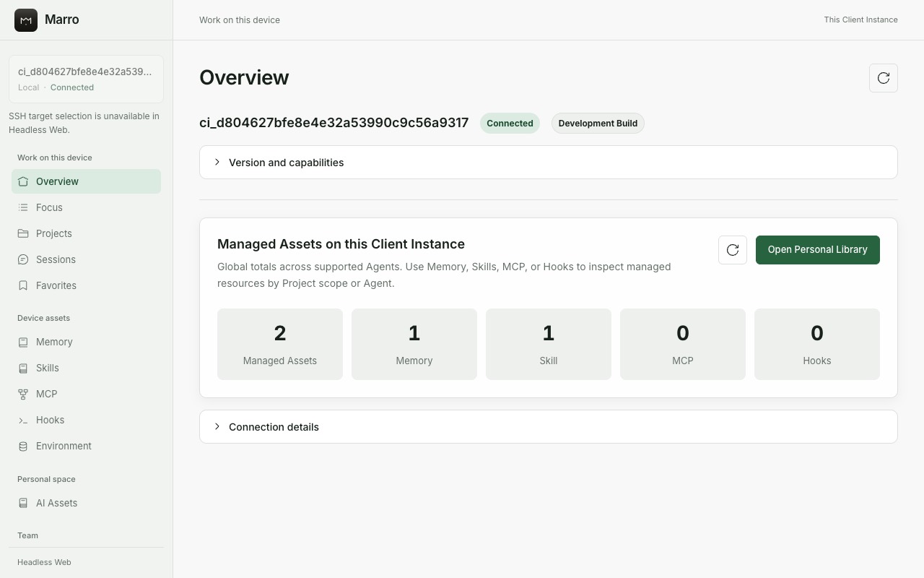Open the Skill count card

pyautogui.click(x=549, y=344)
